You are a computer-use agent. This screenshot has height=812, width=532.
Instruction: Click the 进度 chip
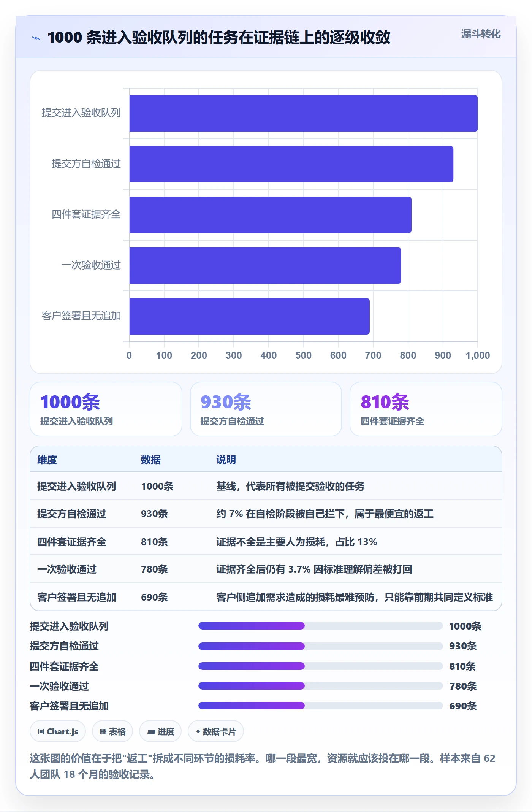click(x=160, y=731)
